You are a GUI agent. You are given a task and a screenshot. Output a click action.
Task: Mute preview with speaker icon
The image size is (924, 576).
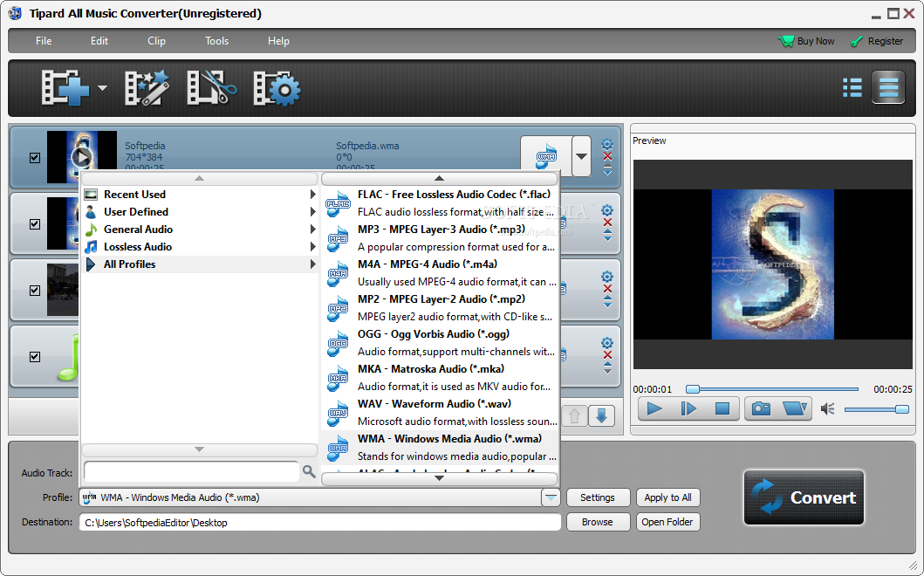[827, 408]
